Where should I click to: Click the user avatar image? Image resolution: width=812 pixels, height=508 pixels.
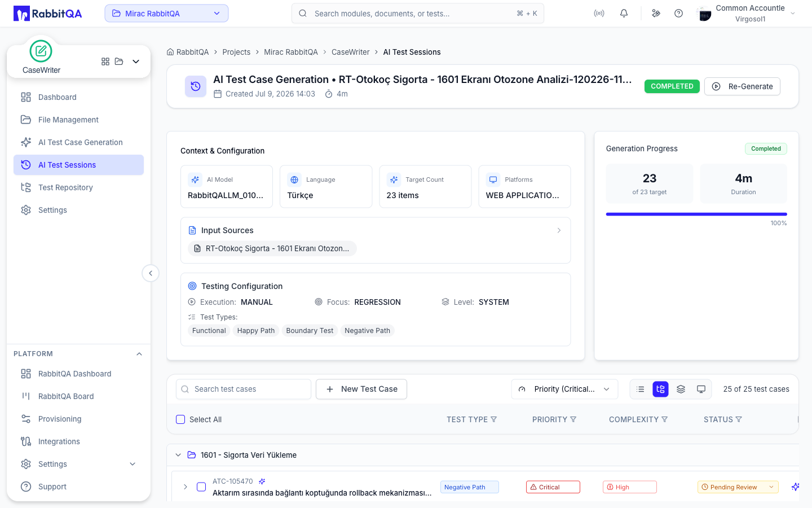704,14
